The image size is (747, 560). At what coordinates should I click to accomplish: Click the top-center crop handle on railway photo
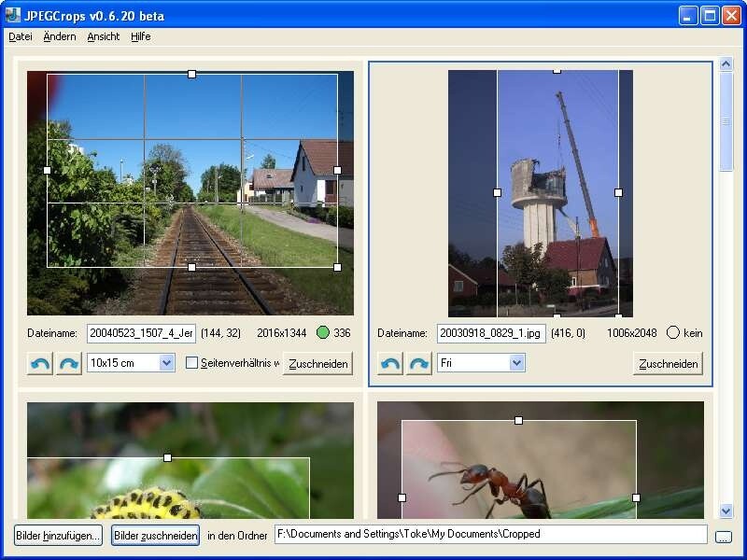pos(191,74)
